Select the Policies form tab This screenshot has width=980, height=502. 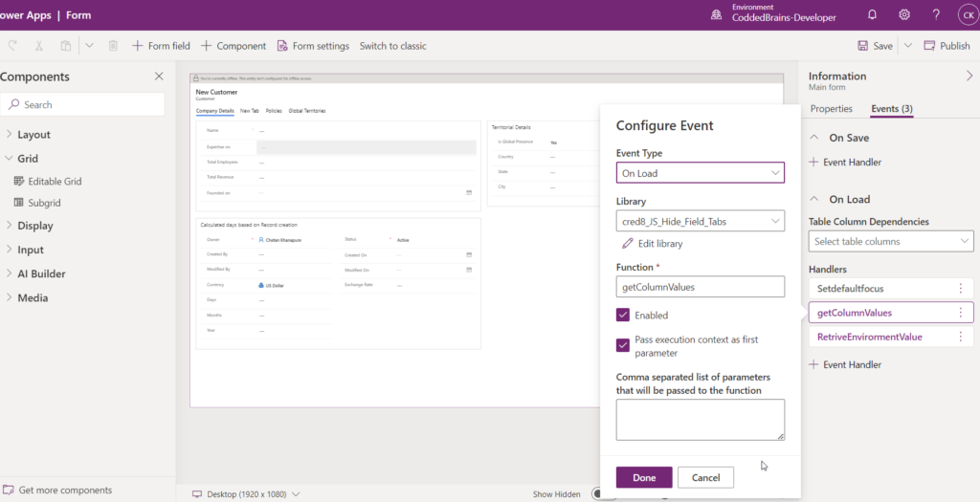coord(273,111)
